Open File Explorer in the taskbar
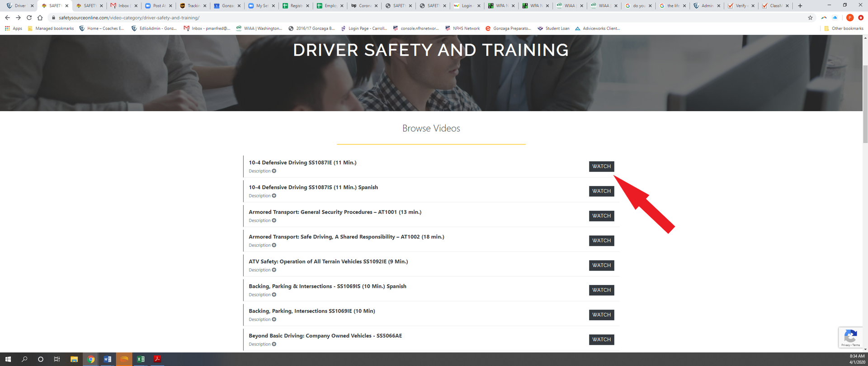The height and width of the screenshot is (366, 868). coord(74,359)
